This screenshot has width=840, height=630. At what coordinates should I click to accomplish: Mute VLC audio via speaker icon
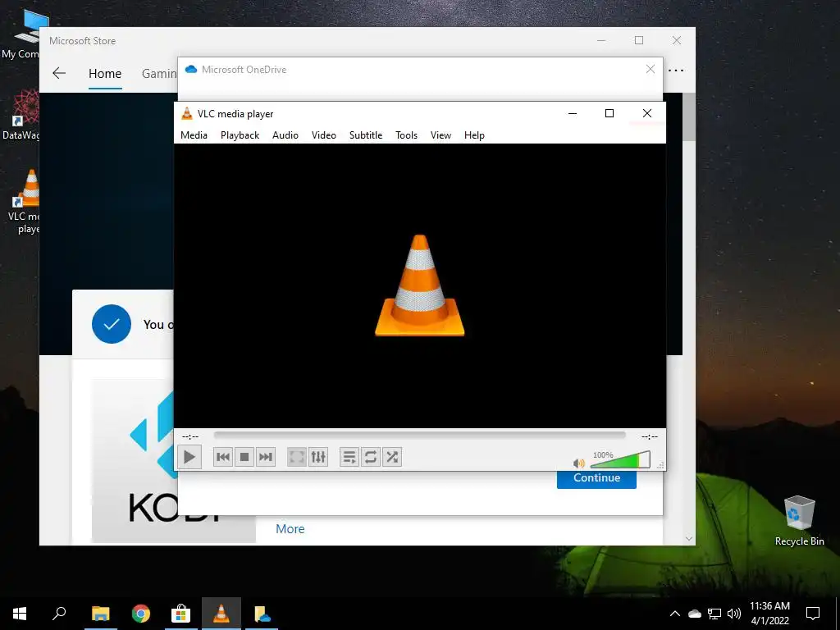(578, 463)
